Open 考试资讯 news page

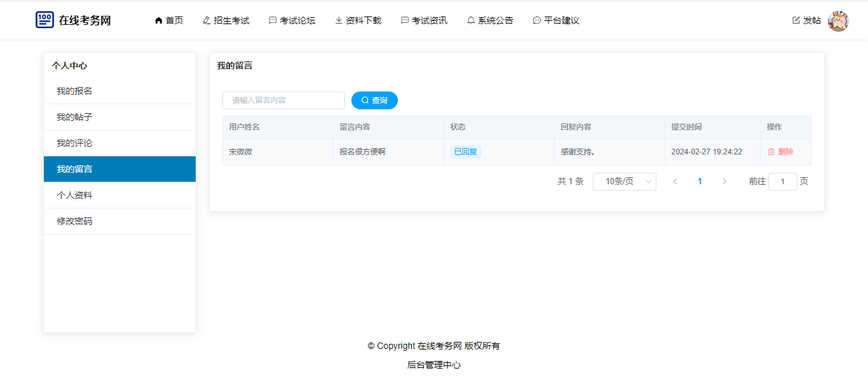click(424, 20)
